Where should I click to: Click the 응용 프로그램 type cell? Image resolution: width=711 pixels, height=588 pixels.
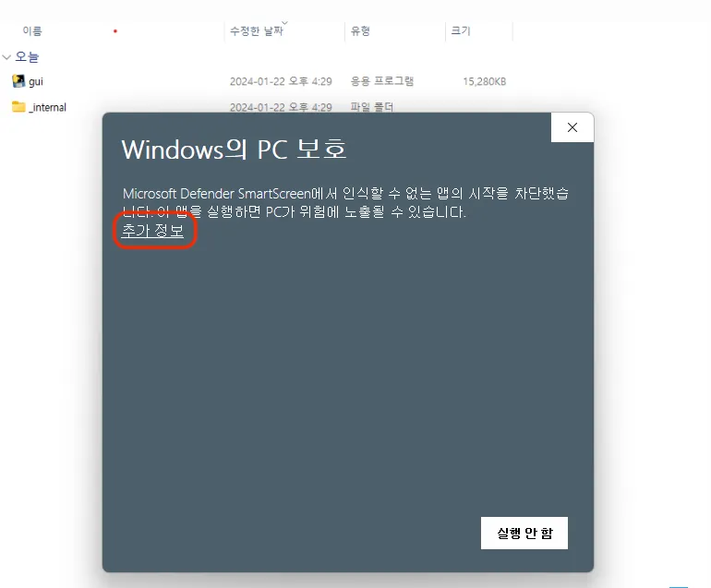pos(381,81)
